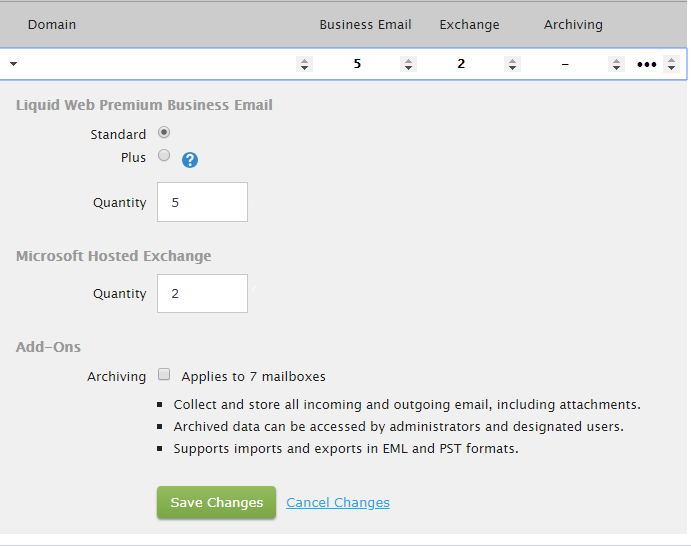691x546 pixels.
Task: Click the Business Email column header
Action: click(x=365, y=24)
